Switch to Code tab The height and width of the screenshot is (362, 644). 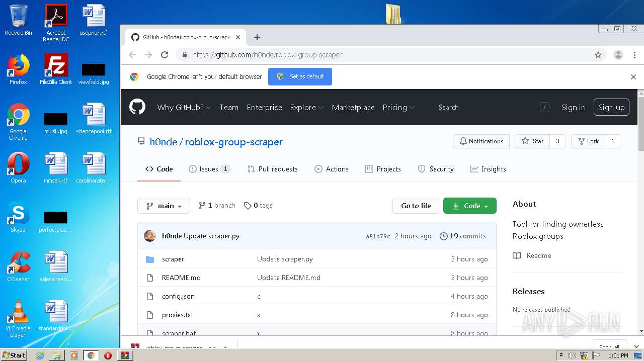(159, 169)
